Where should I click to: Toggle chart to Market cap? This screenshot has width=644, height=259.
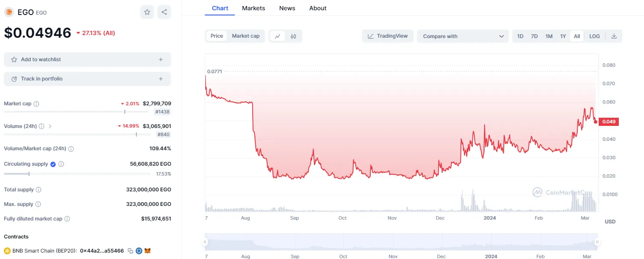point(246,36)
